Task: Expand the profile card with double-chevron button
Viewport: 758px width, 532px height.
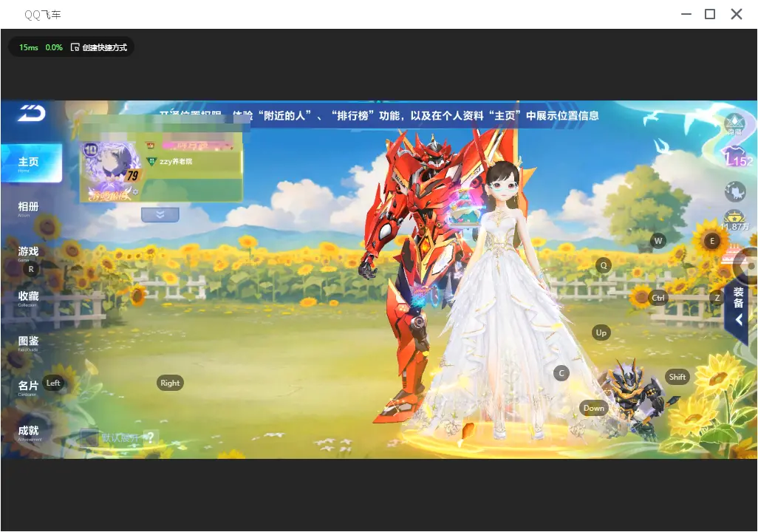Action: 160,214
